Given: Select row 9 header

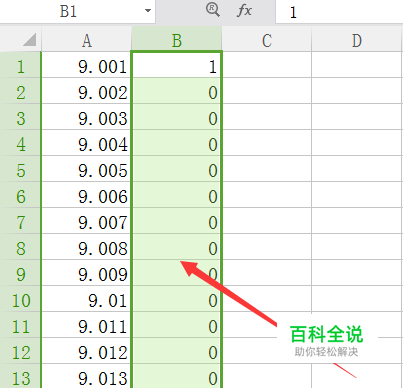Looking at the screenshot, I should click(x=20, y=273).
